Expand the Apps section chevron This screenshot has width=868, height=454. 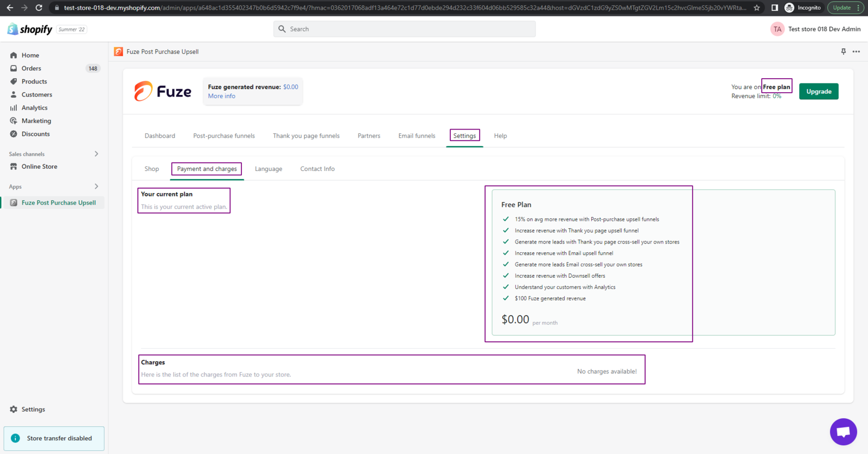[97, 187]
